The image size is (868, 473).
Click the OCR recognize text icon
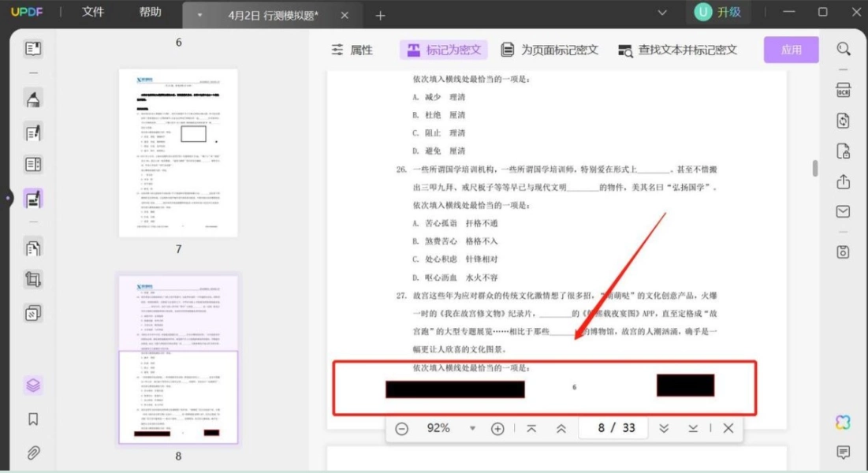click(x=843, y=91)
